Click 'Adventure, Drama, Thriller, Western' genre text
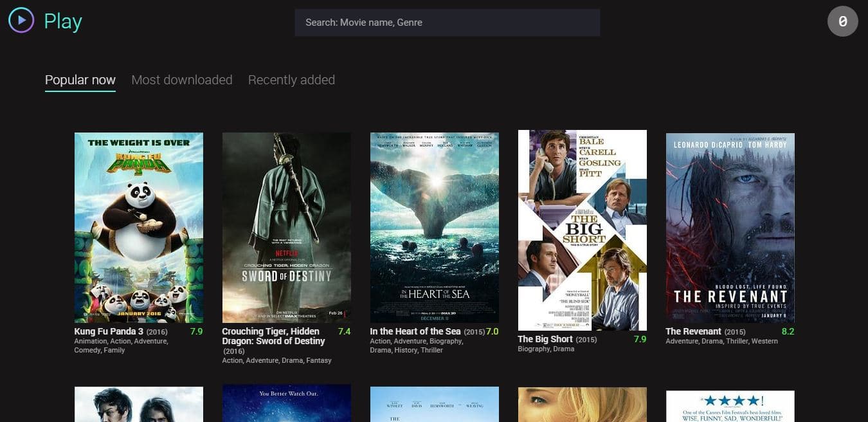The image size is (868, 422). tap(722, 341)
